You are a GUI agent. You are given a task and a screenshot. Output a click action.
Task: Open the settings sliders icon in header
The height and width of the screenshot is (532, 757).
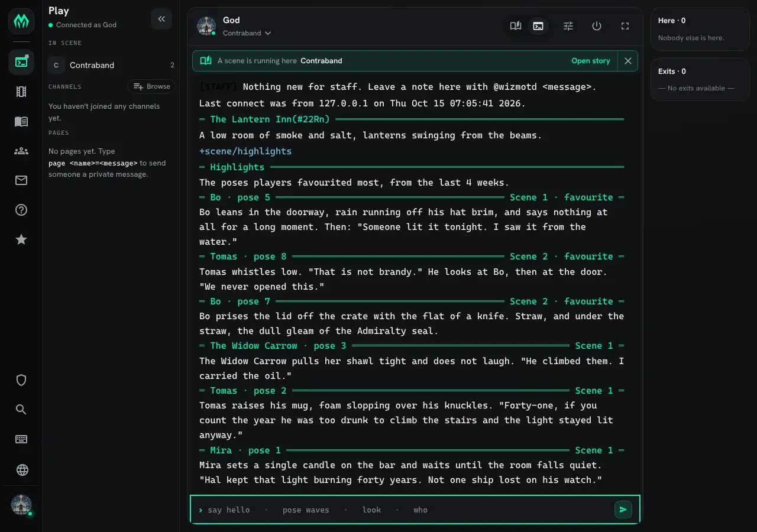pyautogui.click(x=568, y=26)
